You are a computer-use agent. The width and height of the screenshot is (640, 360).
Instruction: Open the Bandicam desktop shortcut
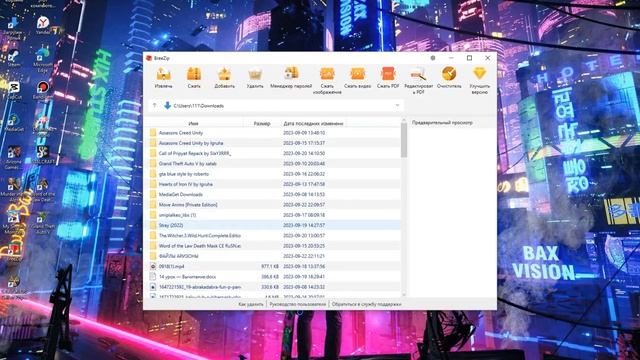[42, 90]
